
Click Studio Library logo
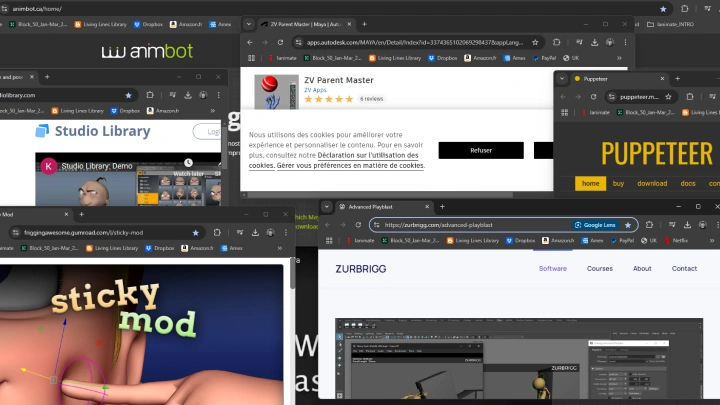(93, 131)
